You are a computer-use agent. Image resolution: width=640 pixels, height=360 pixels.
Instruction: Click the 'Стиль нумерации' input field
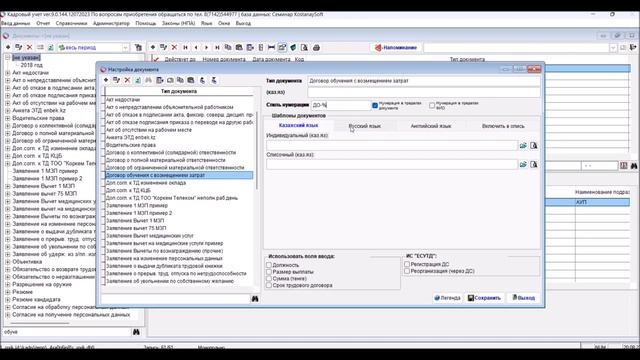pos(341,105)
